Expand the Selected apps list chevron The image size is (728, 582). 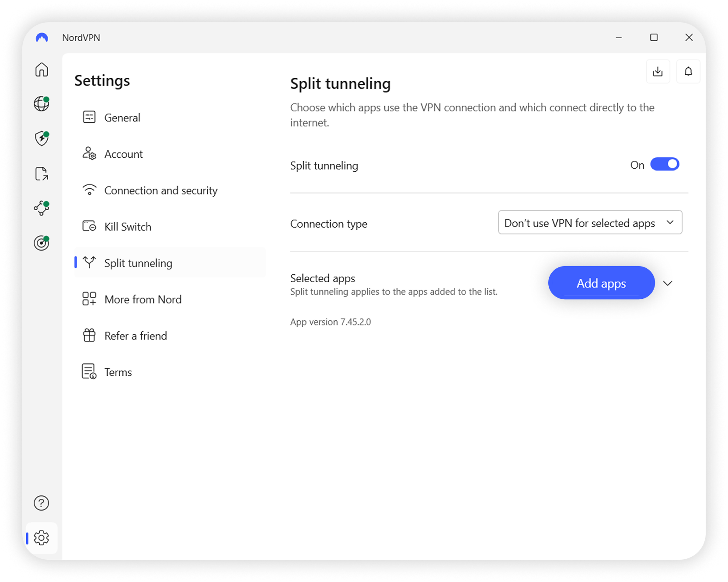click(668, 283)
